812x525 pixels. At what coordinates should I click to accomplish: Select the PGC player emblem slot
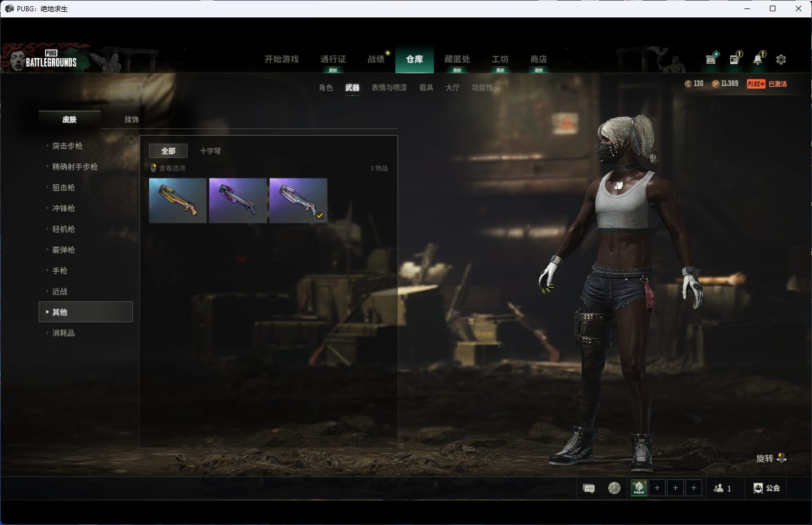click(x=639, y=488)
